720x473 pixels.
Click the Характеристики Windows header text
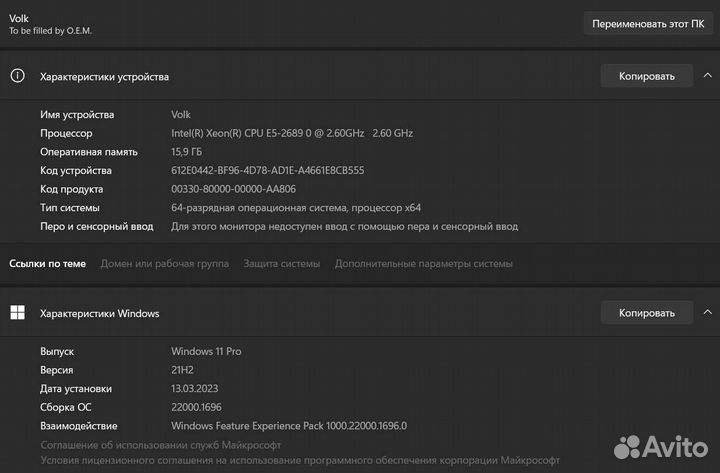[x=100, y=314]
